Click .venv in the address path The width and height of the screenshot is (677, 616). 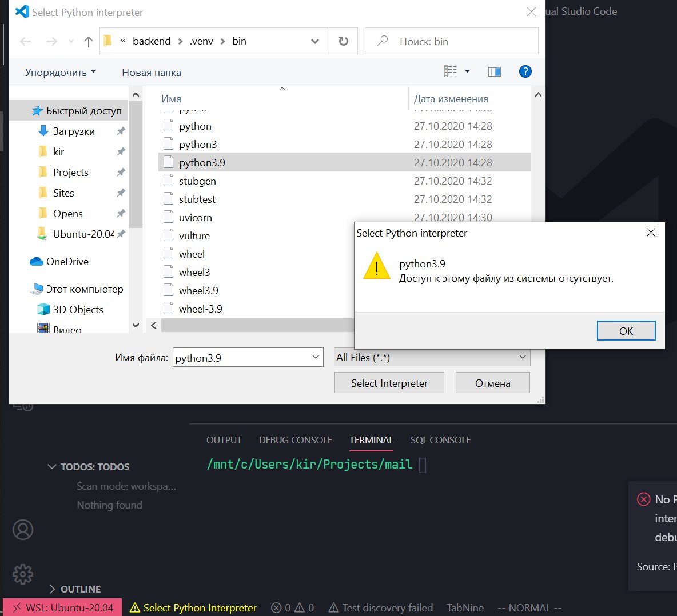coord(202,41)
